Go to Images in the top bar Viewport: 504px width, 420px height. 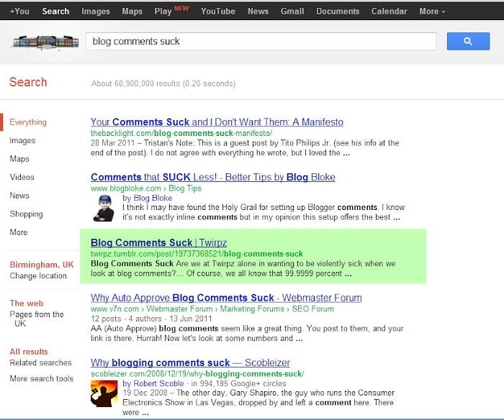coord(96,12)
